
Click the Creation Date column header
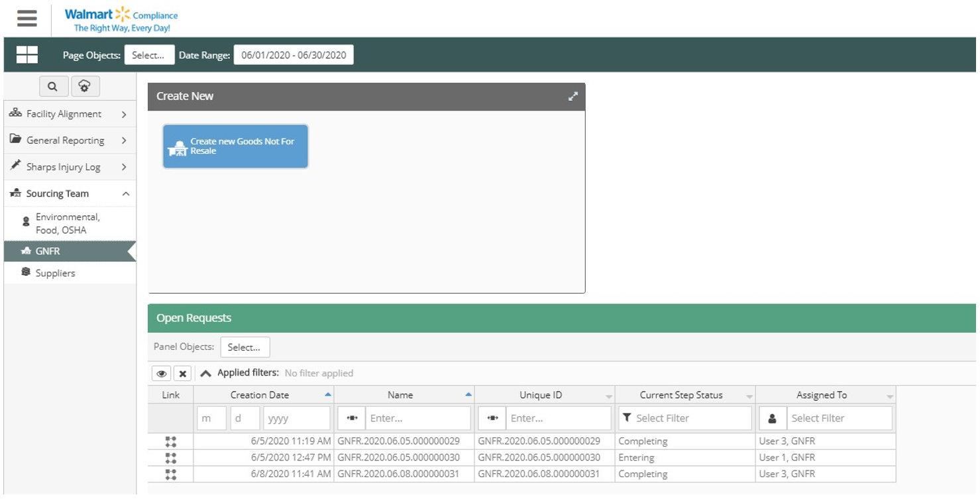point(264,395)
